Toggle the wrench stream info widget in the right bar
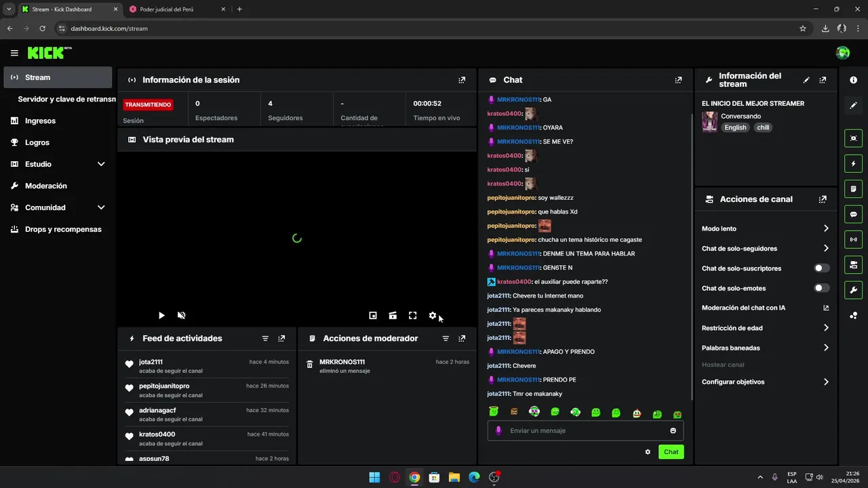 click(x=853, y=290)
